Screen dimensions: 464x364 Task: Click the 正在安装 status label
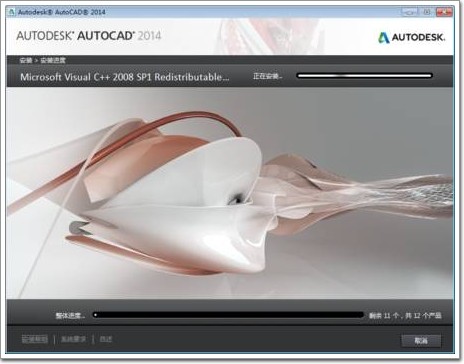(x=267, y=76)
